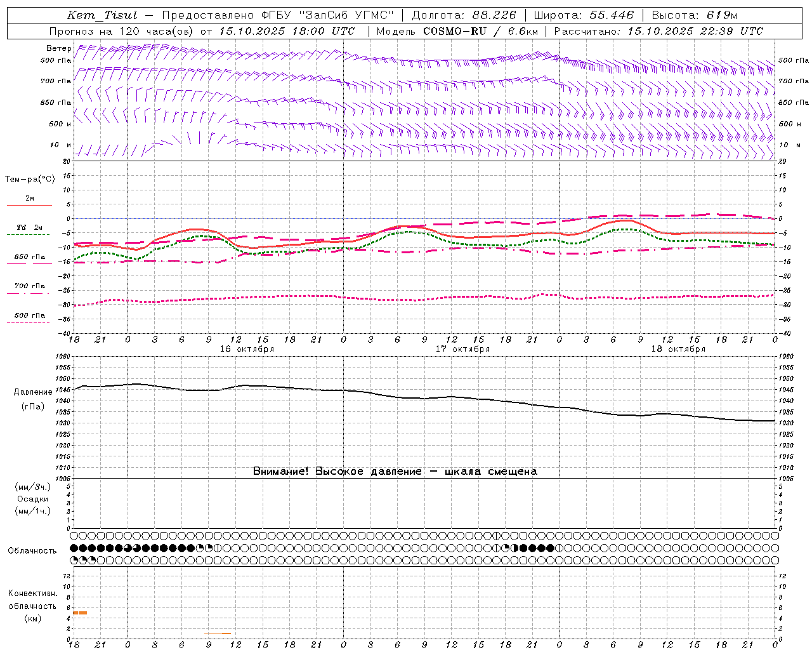The image size is (812, 650).
Task: Click the Давление pressure panel label
Action: 33,392
